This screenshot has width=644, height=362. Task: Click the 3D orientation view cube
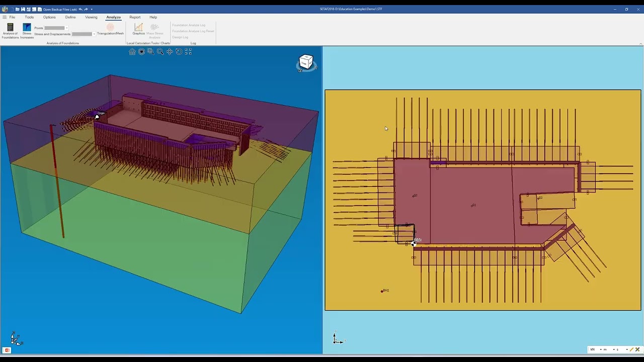point(306,62)
